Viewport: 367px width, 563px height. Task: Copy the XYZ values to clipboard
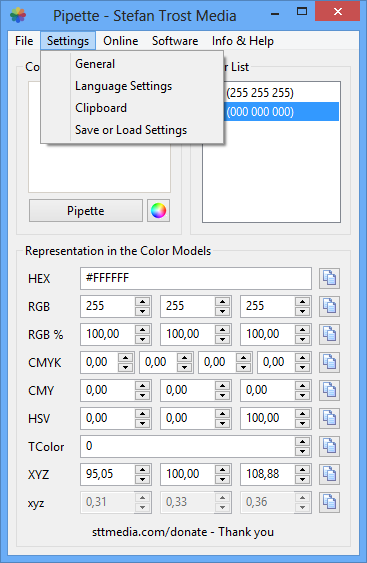point(329,474)
